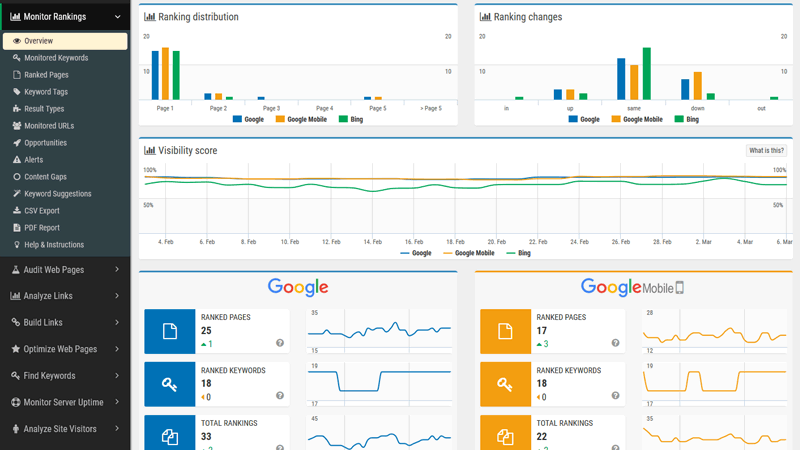Click Google Ranked Pages blue page tile

coord(169,331)
